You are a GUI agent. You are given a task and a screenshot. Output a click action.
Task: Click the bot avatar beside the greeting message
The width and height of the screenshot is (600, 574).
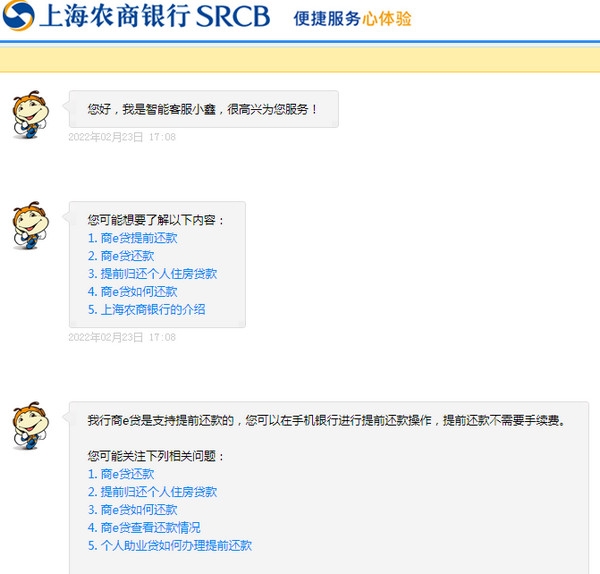pos(30,115)
